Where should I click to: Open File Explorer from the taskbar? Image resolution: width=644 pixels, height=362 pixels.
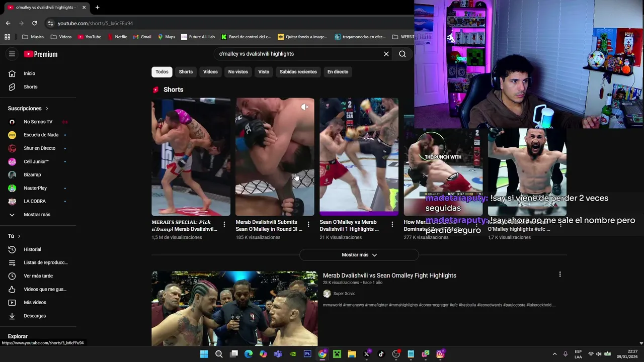pyautogui.click(x=352, y=354)
